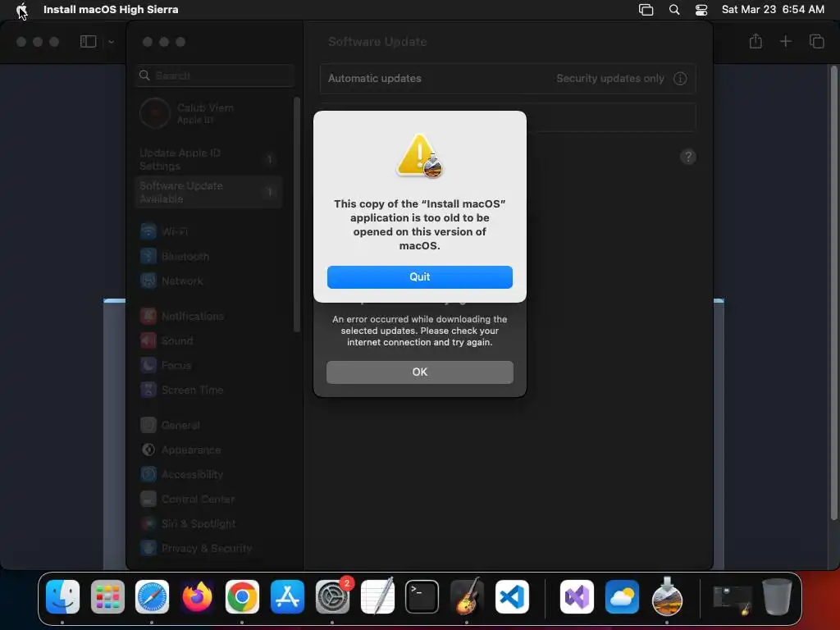This screenshot has width=840, height=630.
Task: Launch GarageBand from the Dock
Action: [467, 597]
